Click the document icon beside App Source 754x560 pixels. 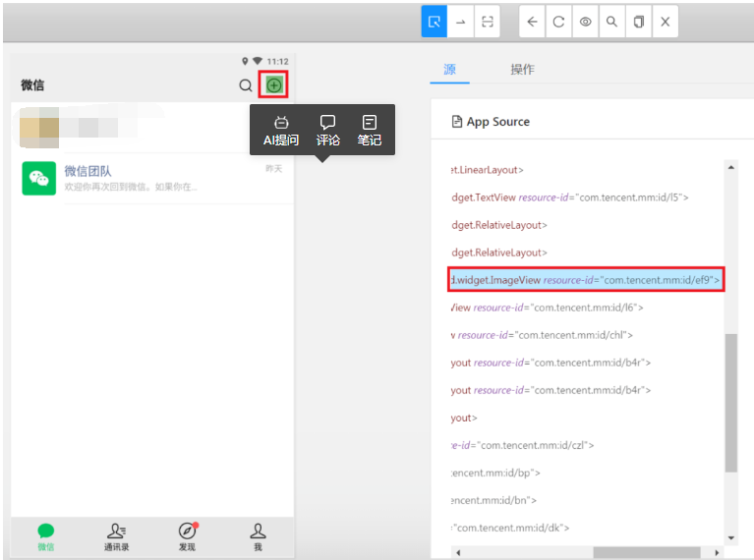point(457,122)
